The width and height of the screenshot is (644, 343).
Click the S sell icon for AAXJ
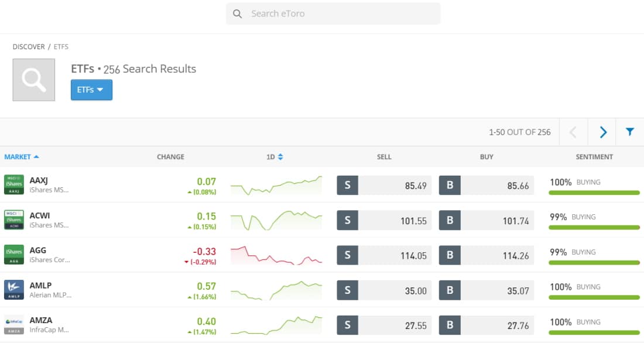point(347,186)
